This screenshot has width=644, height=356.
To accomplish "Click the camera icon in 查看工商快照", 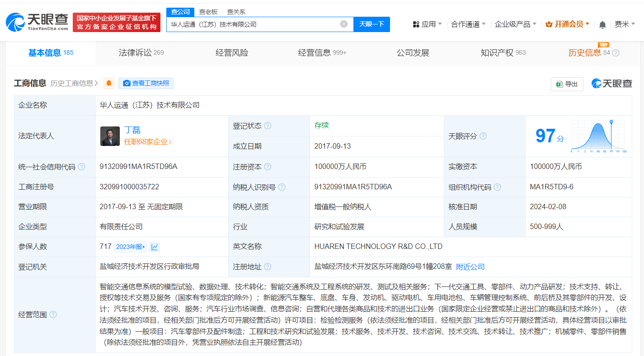I will pos(127,83).
